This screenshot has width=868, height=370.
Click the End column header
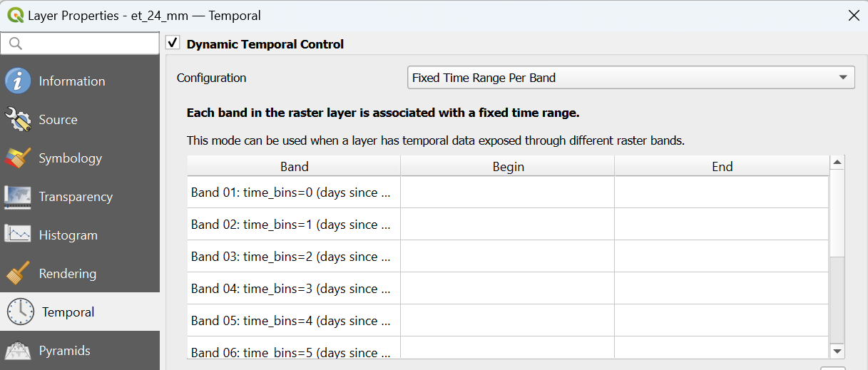coord(722,167)
